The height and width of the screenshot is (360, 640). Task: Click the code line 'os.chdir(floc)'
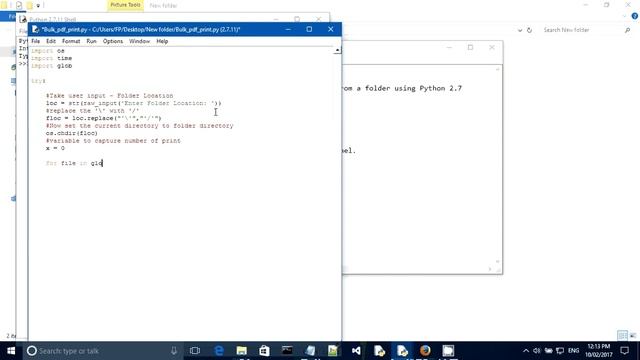72,133
